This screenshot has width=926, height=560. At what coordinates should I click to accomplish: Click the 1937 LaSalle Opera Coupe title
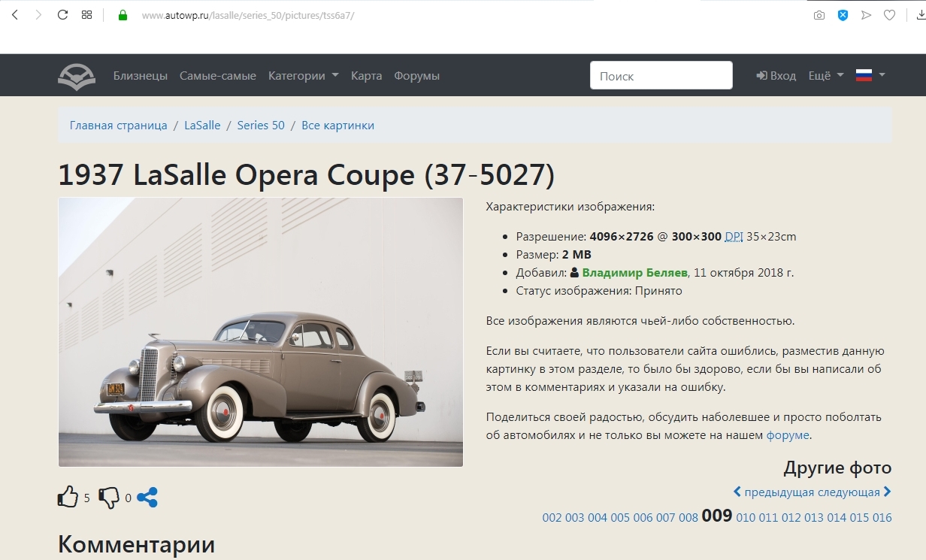click(307, 175)
